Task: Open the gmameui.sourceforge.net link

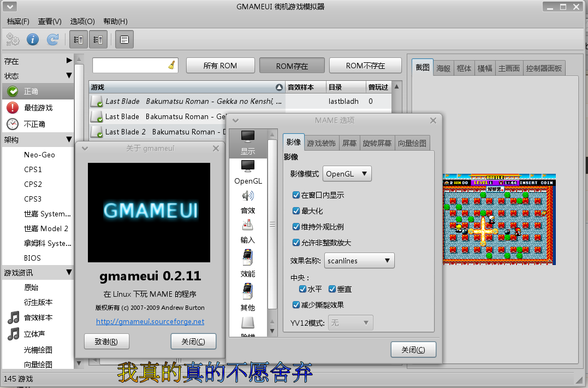Action: point(150,321)
